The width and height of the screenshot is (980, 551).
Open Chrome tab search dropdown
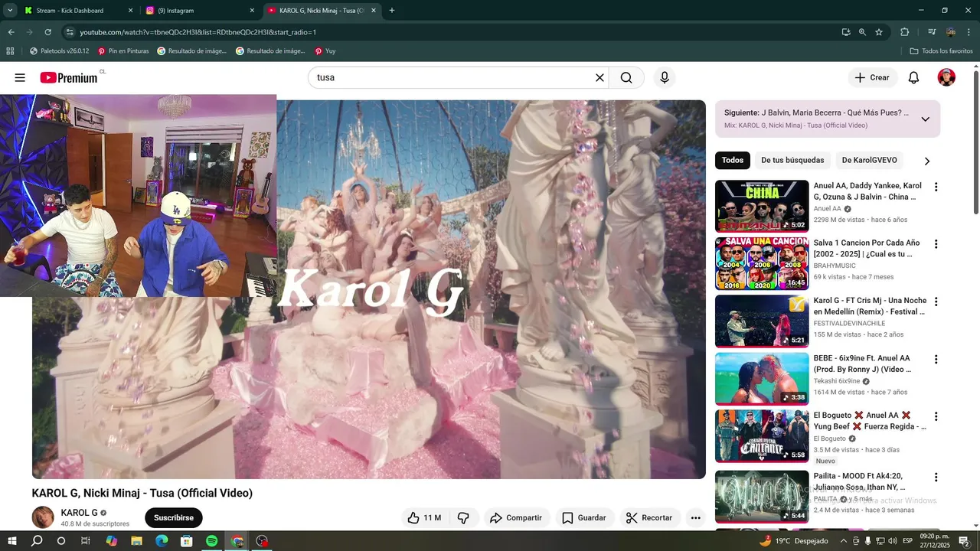point(10,11)
